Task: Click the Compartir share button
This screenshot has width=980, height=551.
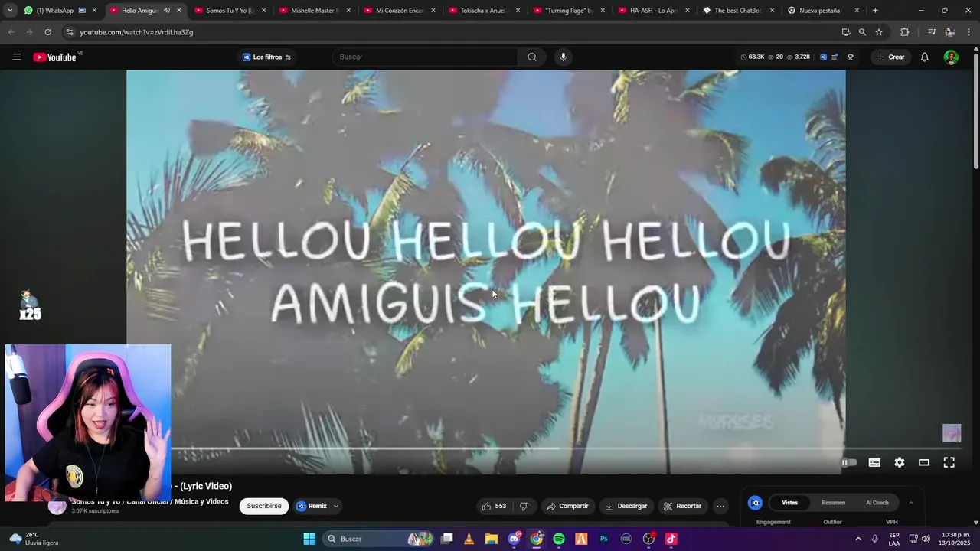Action: 567,506
